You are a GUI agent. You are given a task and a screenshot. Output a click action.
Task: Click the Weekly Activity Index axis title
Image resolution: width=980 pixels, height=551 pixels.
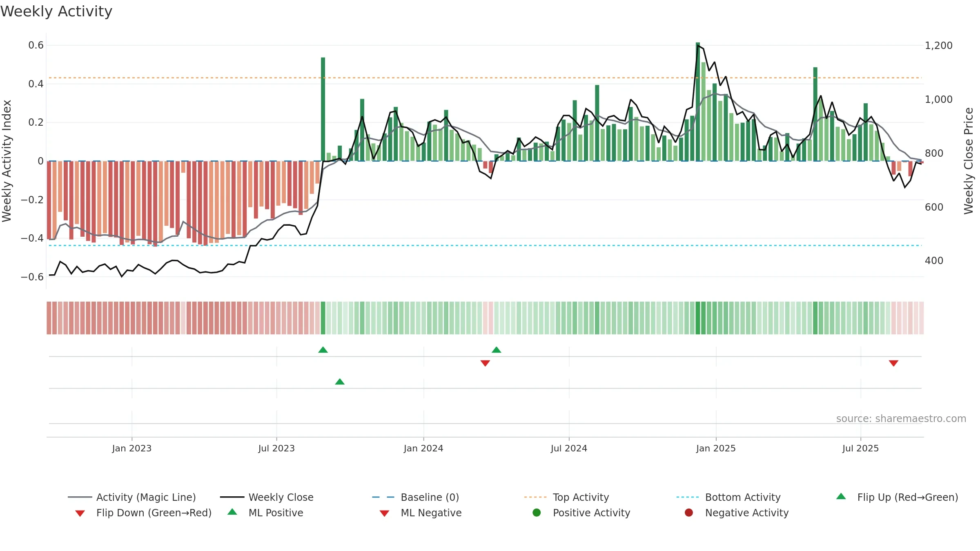7,161
